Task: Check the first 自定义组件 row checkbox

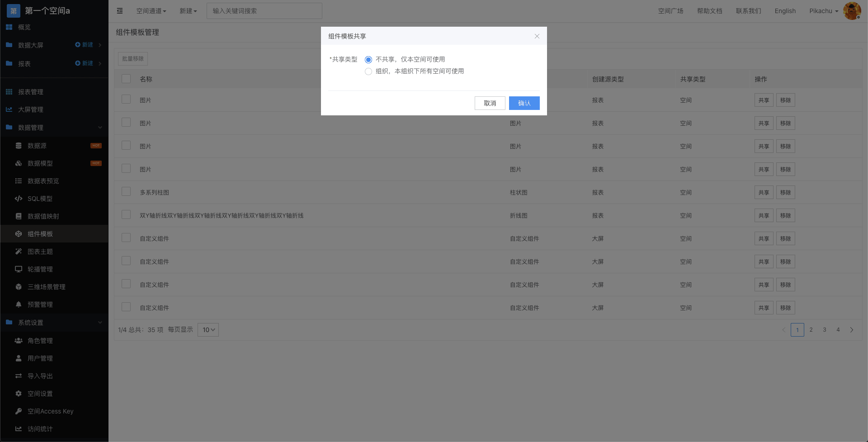Action: click(126, 238)
